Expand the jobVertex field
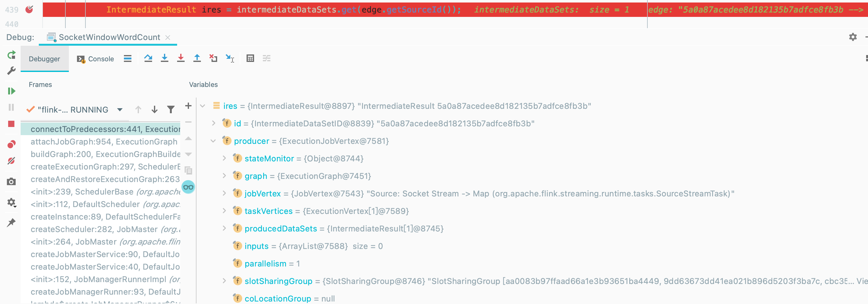The image size is (868, 304). pyautogui.click(x=224, y=193)
